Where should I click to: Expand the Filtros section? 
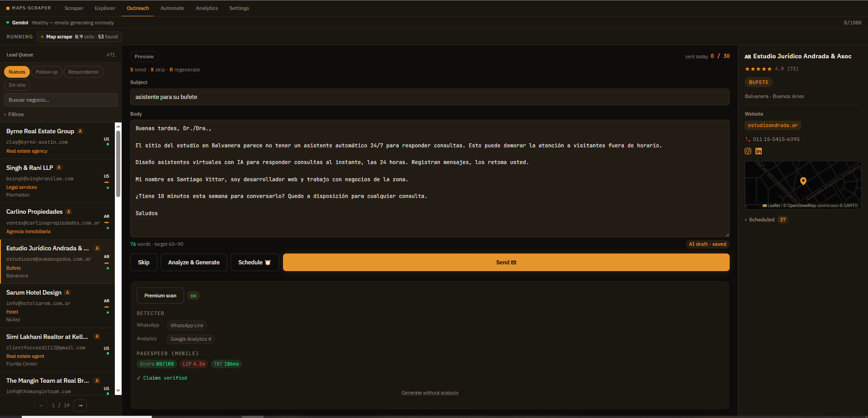[14, 114]
